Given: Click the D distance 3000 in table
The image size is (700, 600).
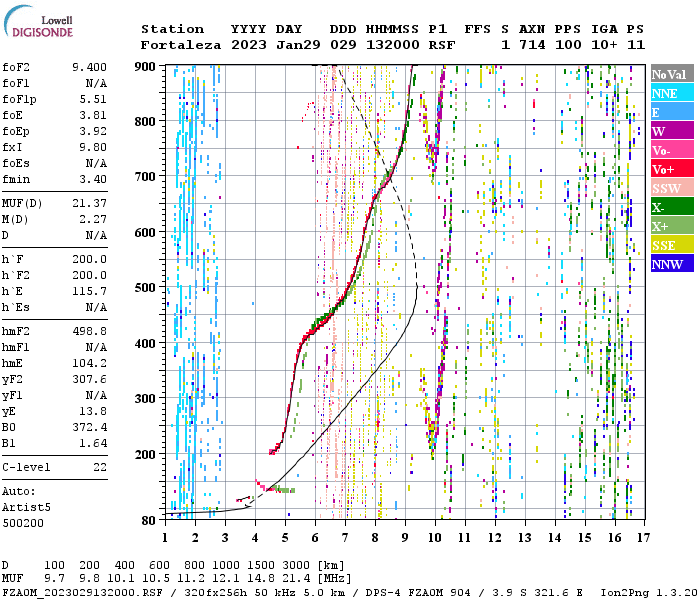Looking at the screenshot, I should point(296,566).
